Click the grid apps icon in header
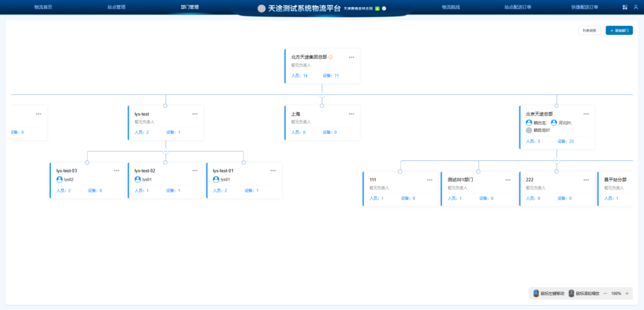Viewport: 644px width, 310px height. point(624,7)
